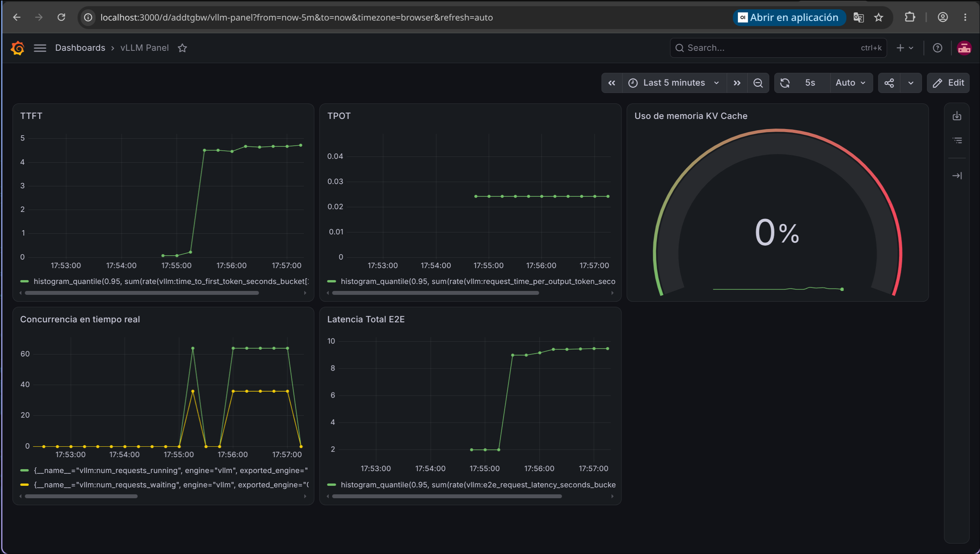980x554 pixels.
Task: Reload the current browser page
Action: tap(61, 17)
